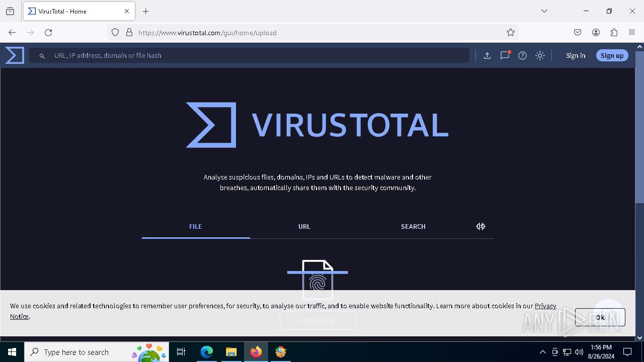This screenshot has height=362, width=644.
Task: Click the Type here to search taskbar box
Action: 98,352
